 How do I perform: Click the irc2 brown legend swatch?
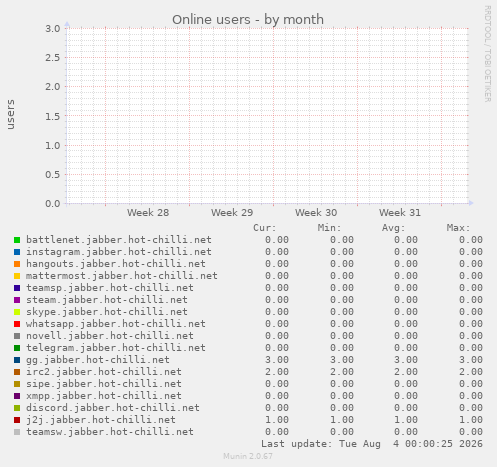(17, 372)
